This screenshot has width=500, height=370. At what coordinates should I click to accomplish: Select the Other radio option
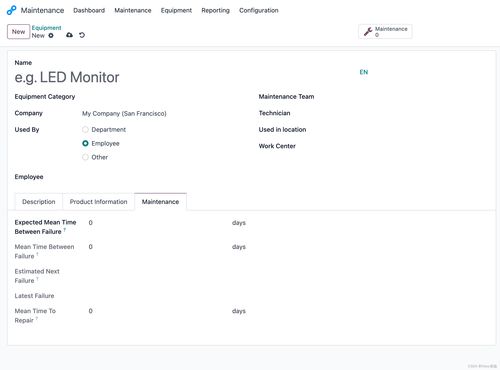85,157
